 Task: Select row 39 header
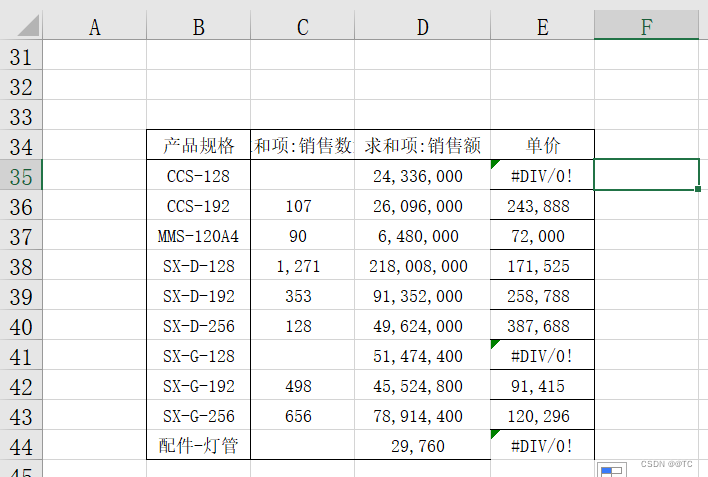tap(21, 297)
